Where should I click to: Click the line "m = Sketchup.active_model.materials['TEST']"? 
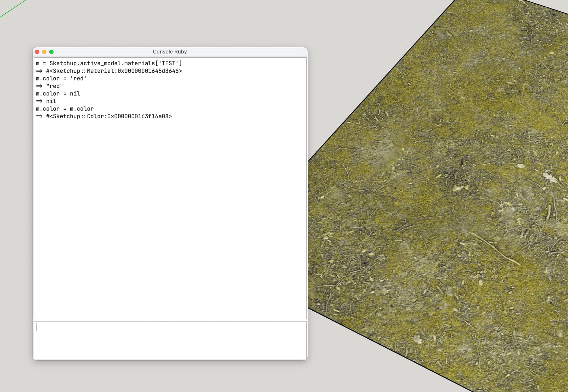coord(109,63)
